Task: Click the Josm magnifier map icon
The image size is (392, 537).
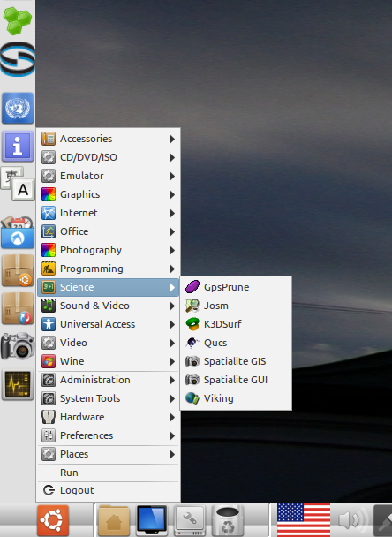Action: [192, 306]
